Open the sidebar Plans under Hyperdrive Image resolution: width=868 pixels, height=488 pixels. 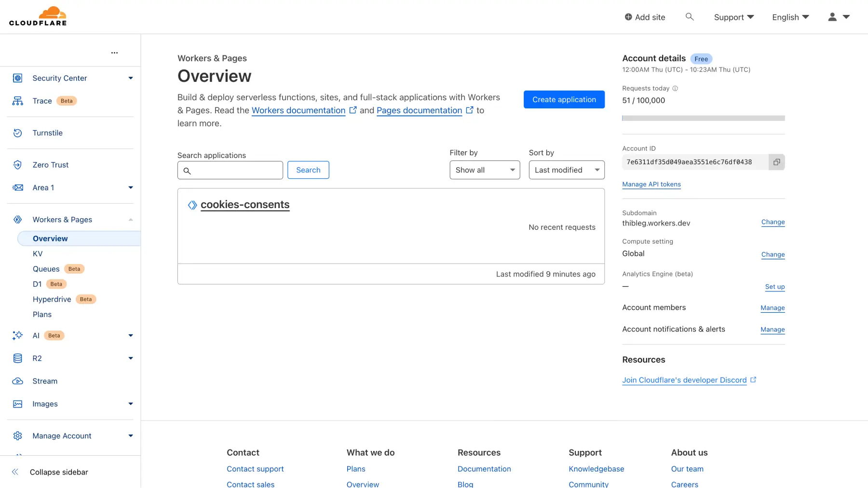42,314
